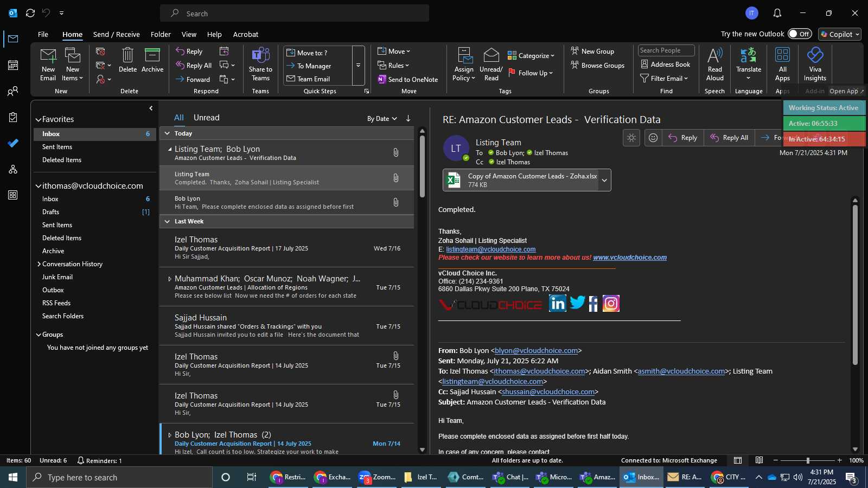Image resolution: width=868 pixels, height=488 pixels.
Task: Click Read Aloud speech button
Action: (715, 64)
